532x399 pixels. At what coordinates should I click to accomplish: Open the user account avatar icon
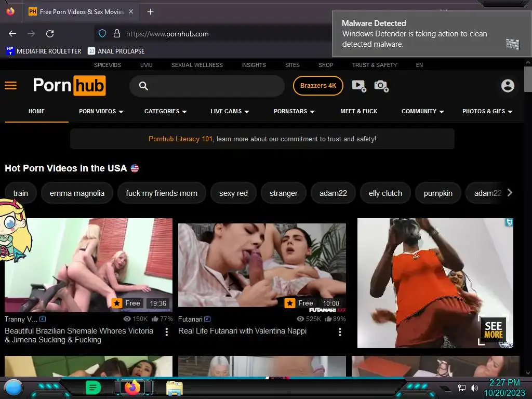tap(508, 86)
